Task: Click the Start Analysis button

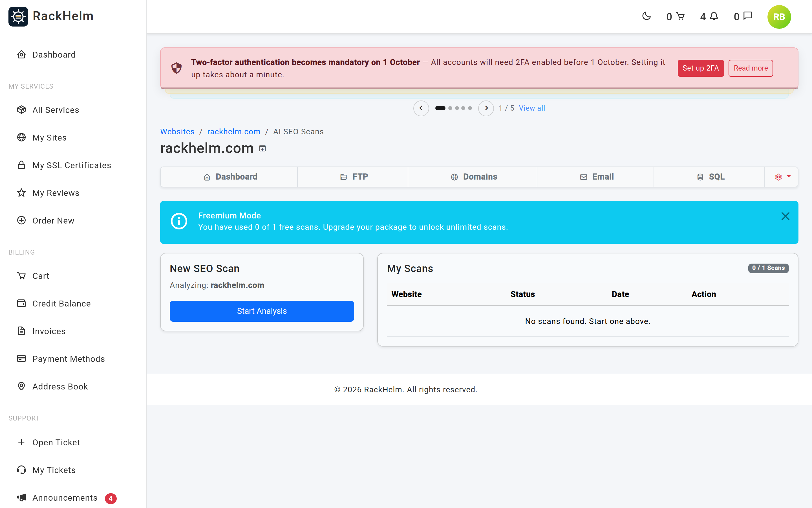Action: tap(262, 311)
